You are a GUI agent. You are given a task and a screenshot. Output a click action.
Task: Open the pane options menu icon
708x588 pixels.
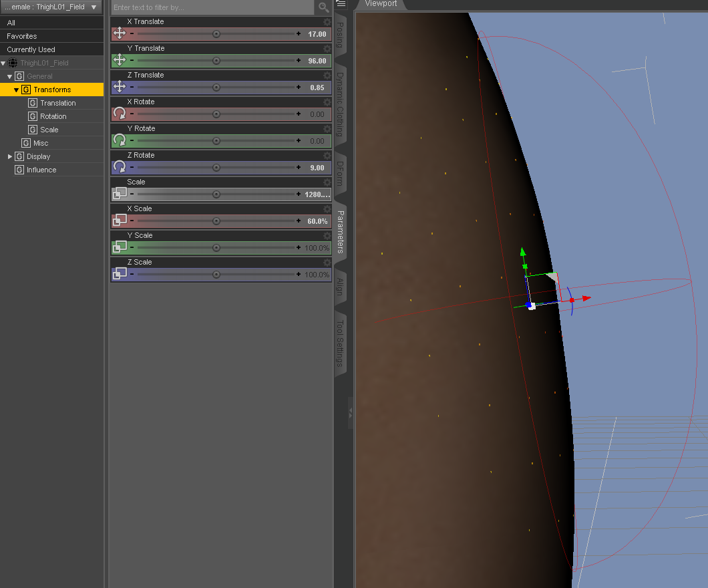[x=341, y=3]
